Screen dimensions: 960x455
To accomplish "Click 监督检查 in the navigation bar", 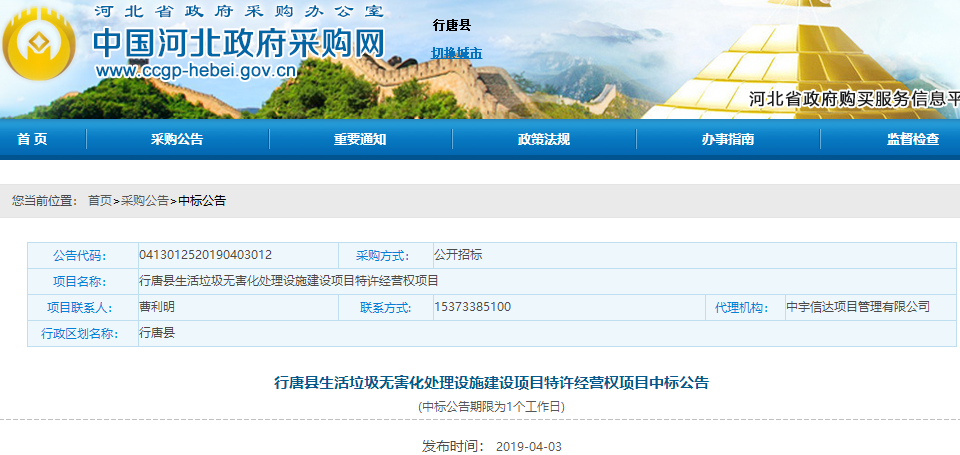I will pyautogui.click(x=912, y=139).
